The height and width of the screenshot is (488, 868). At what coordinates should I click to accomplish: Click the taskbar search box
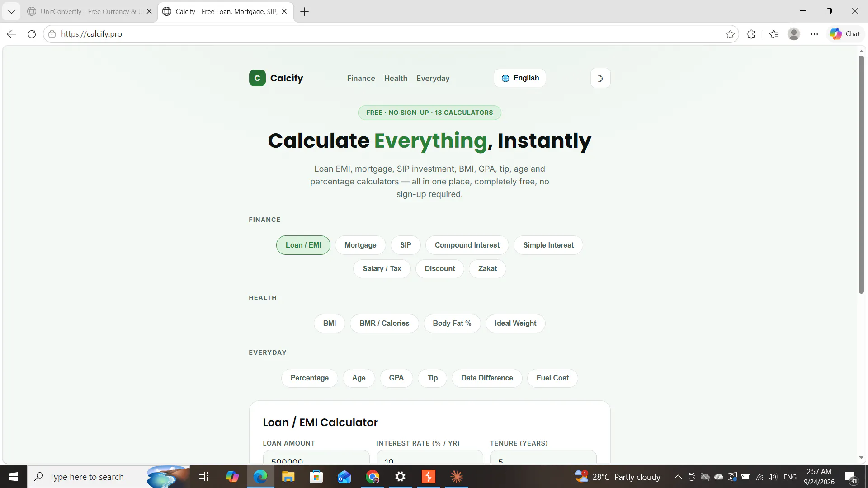coord(108,477)
